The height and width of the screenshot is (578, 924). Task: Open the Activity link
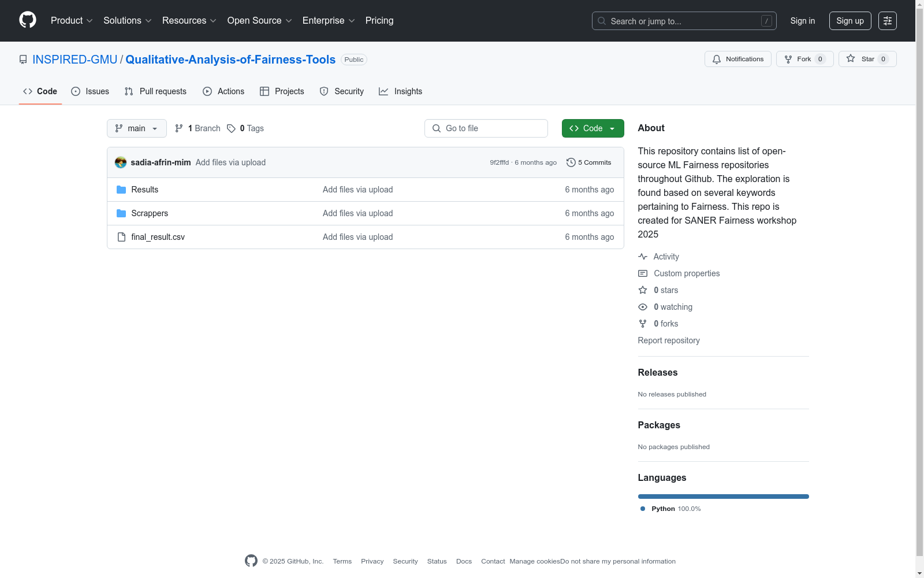[x=659, y=257]
